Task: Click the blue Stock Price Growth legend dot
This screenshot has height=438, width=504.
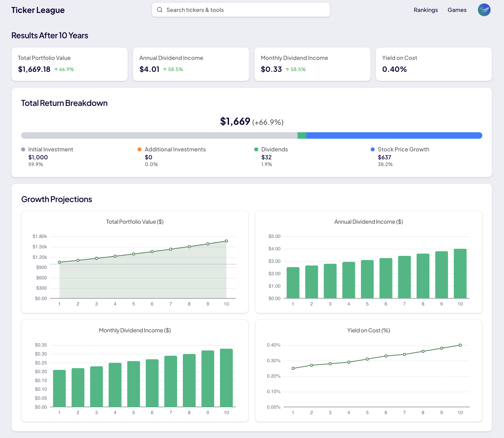Action: (373, 149)
